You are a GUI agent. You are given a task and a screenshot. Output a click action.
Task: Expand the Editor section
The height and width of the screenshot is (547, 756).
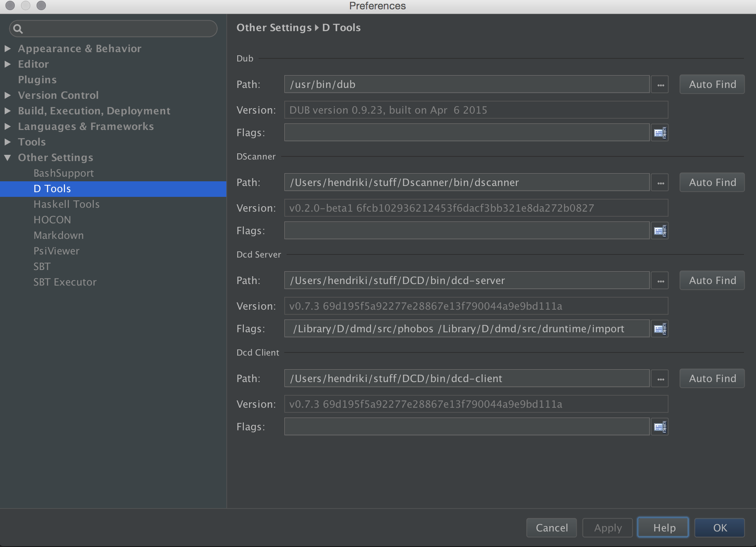[7, 64]
